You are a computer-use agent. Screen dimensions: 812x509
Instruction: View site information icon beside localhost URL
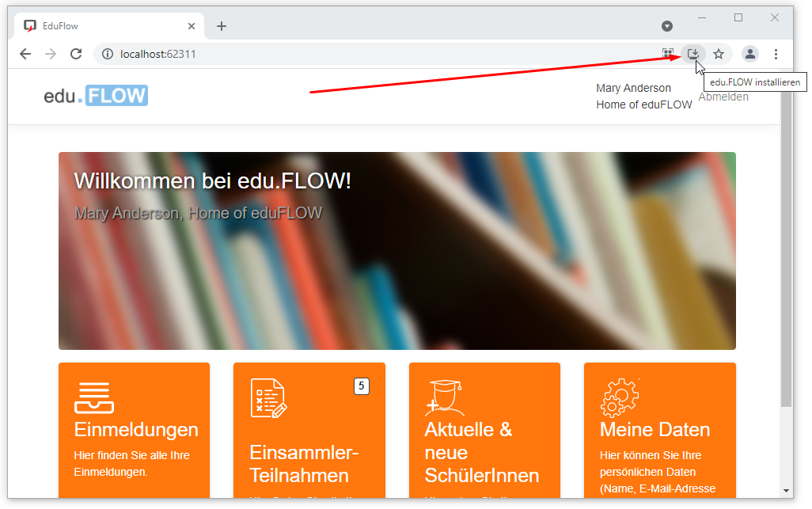tap(108, 54)
